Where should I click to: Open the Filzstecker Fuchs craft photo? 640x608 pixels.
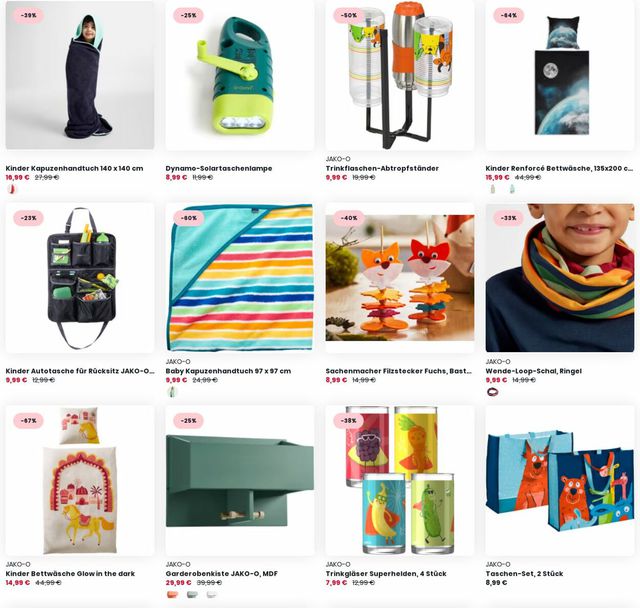(400, 277)
